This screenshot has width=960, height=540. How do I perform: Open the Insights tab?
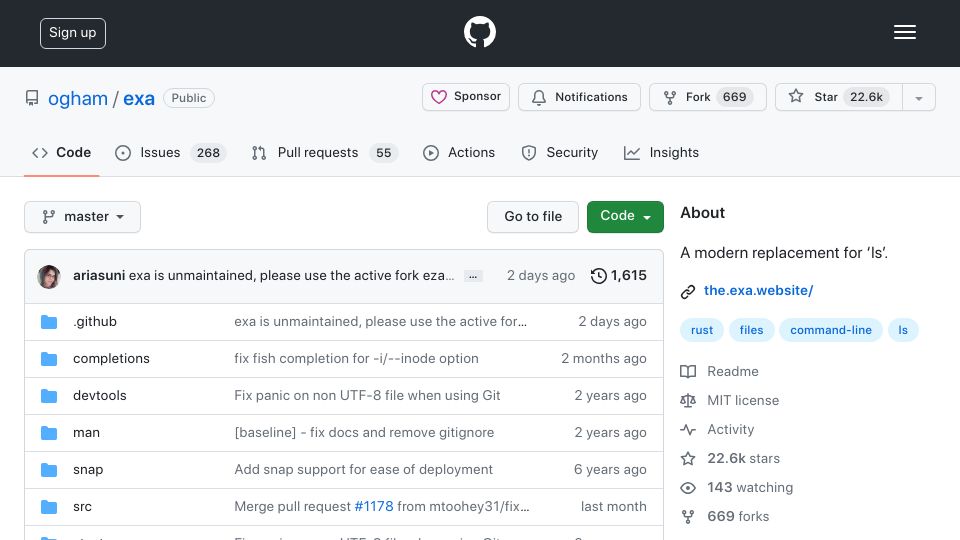tap(661, 152)
